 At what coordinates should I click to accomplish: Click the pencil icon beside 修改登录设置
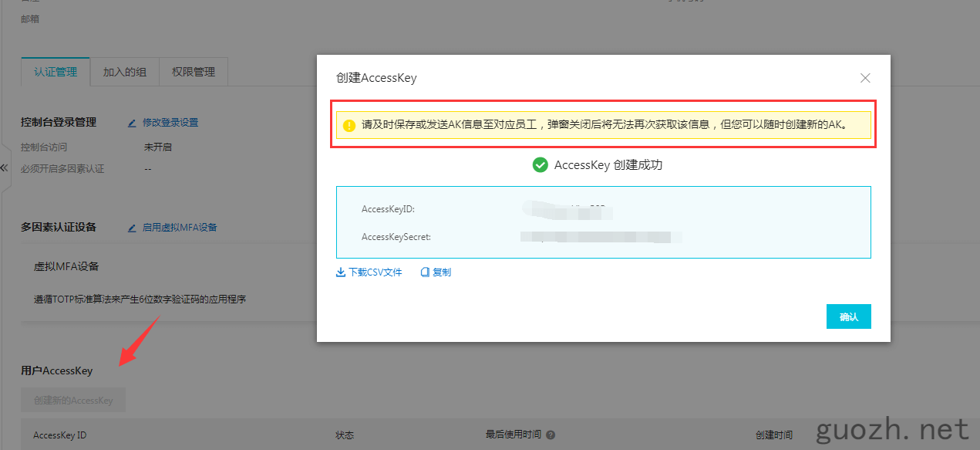click(133, 122)
